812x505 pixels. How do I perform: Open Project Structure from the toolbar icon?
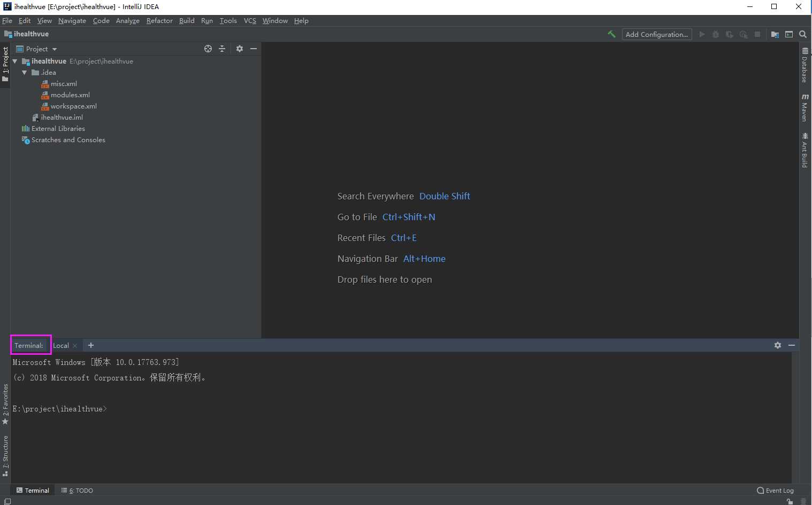coord(775,34)
